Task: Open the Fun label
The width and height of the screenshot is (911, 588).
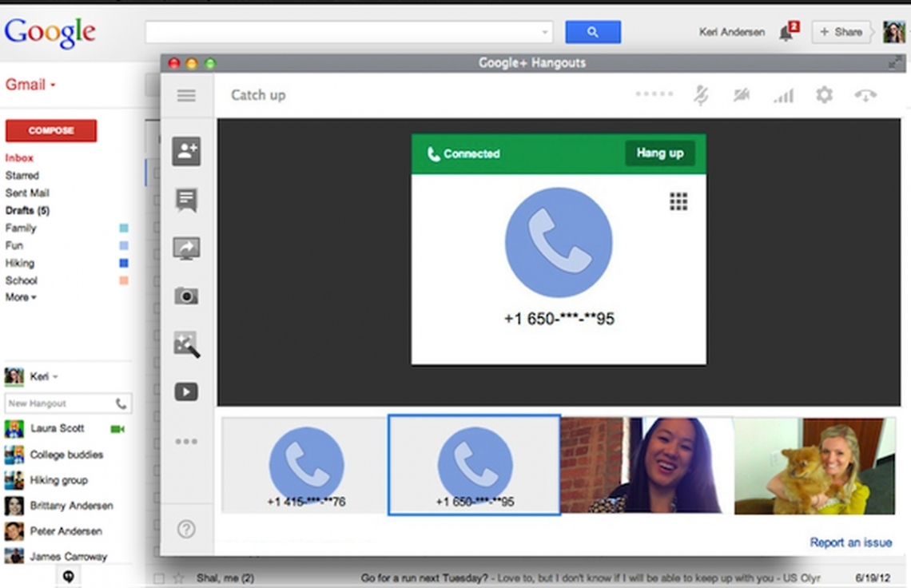Action: tap(14, 245)
